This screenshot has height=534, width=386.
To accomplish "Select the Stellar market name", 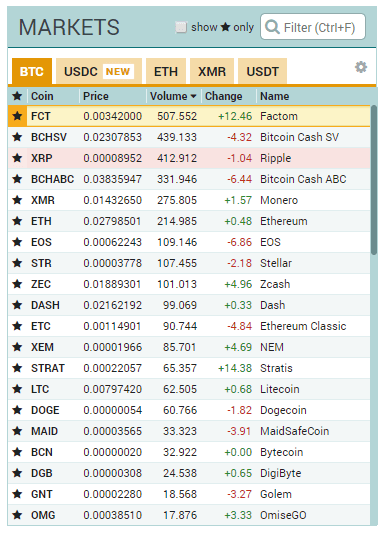I will 276,263.
